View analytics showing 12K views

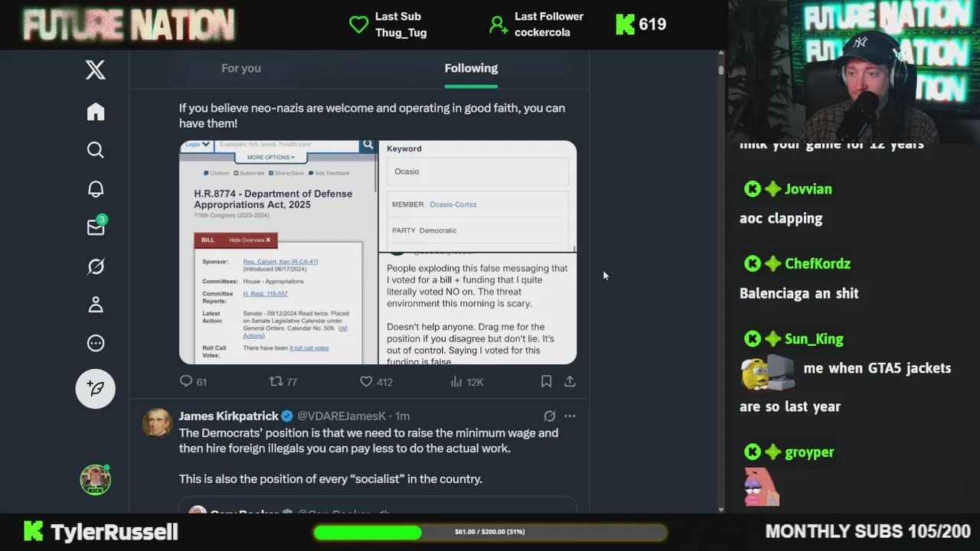coord(467,381)
